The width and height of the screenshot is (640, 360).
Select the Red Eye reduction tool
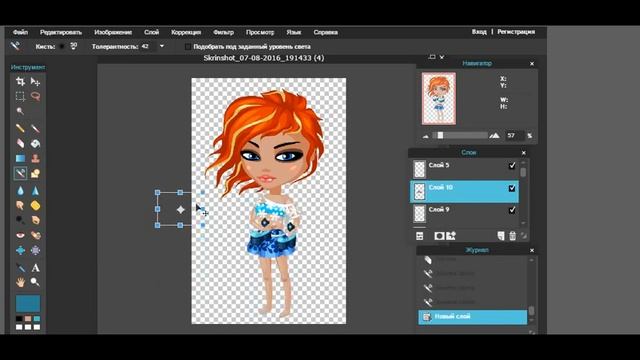pos(20,235)
